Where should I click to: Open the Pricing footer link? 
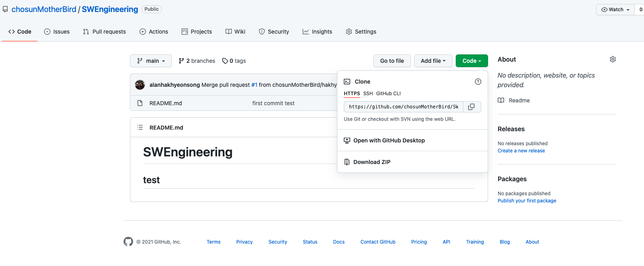[x=419, y=242]
